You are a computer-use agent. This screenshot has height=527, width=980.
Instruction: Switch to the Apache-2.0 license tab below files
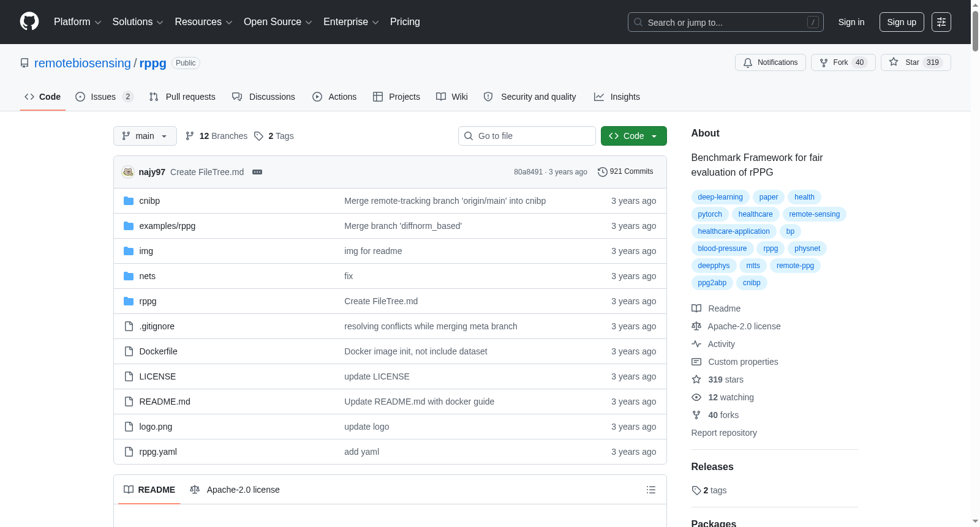point(235,490)
